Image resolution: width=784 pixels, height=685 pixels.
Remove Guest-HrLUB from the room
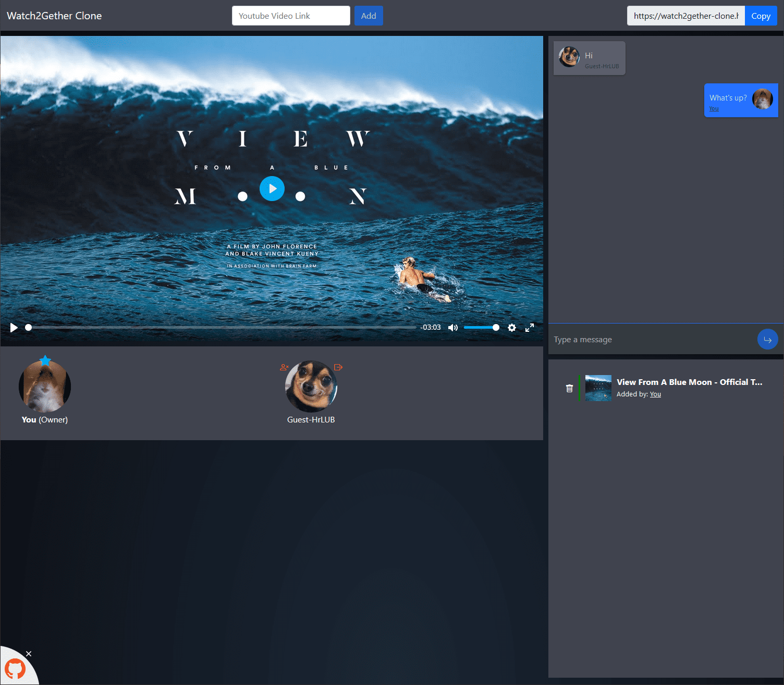[284, 367]
